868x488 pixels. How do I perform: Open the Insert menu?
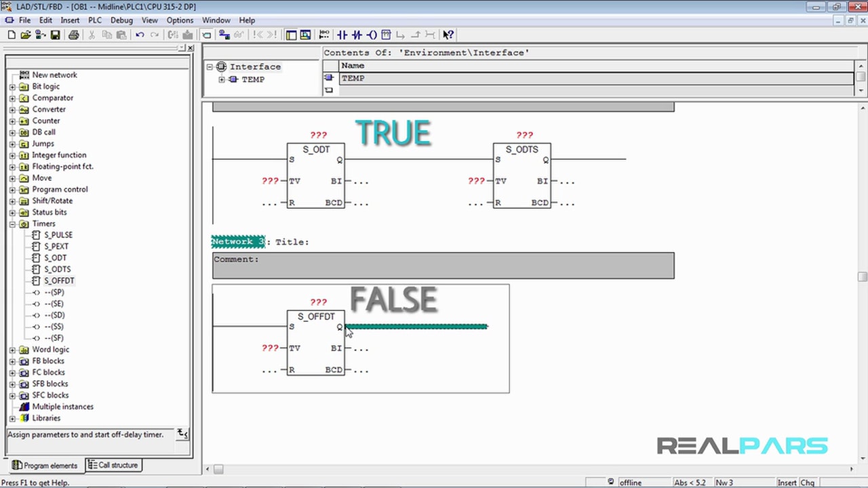pyautogui.click(x=70, y=20)
